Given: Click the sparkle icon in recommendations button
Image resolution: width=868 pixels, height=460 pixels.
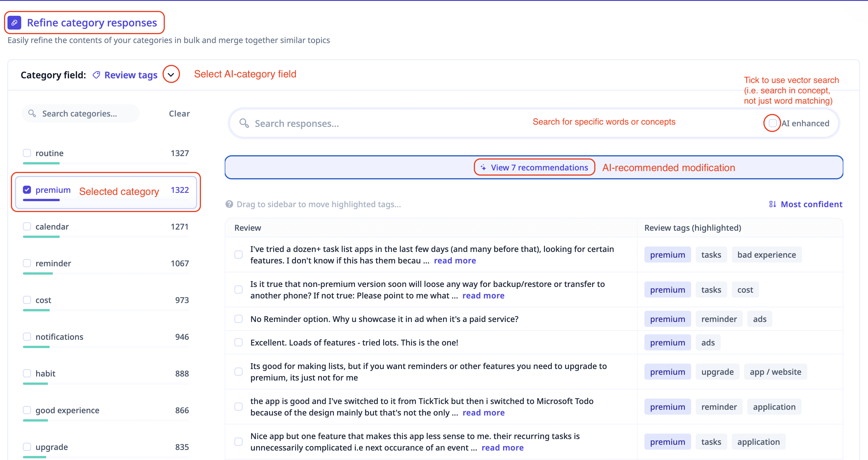Looking at the screenshot, I should point(483,168).
